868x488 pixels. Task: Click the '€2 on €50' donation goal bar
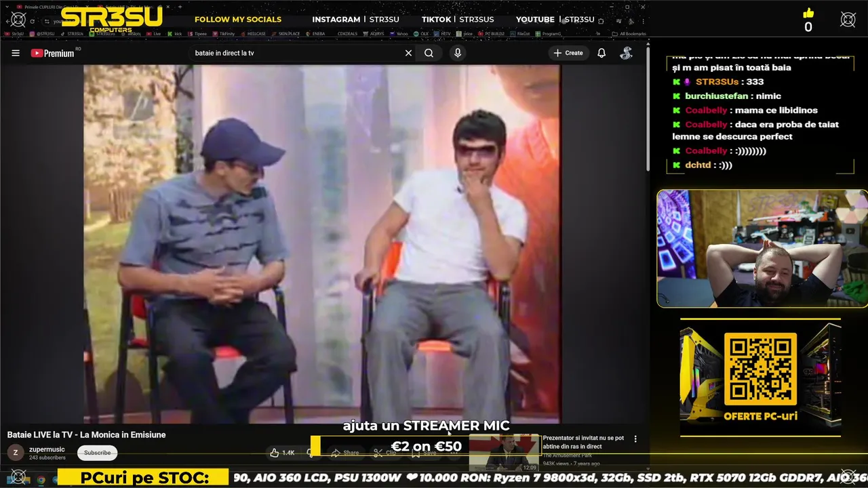coord(426,446)
